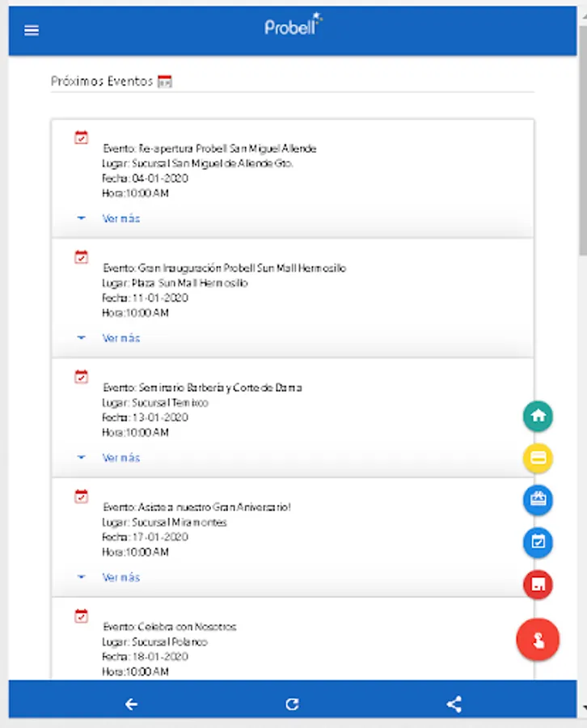Viewport: 587px width, 728px height.
Task: Go back with the bottom arrow
Action: 131,705
